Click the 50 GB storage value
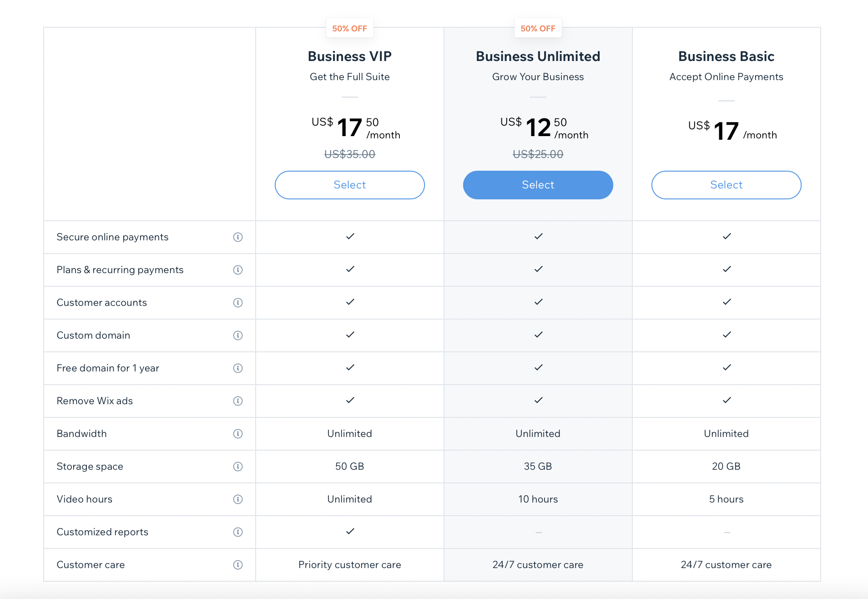This screenshot has width=868, height=599. [x=350, y=467]
